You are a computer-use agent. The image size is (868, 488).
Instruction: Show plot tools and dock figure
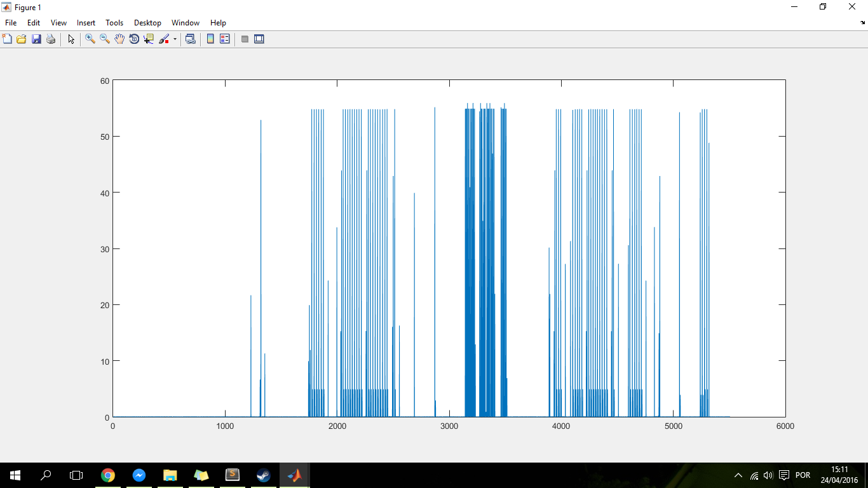click(x=259, y=39)
